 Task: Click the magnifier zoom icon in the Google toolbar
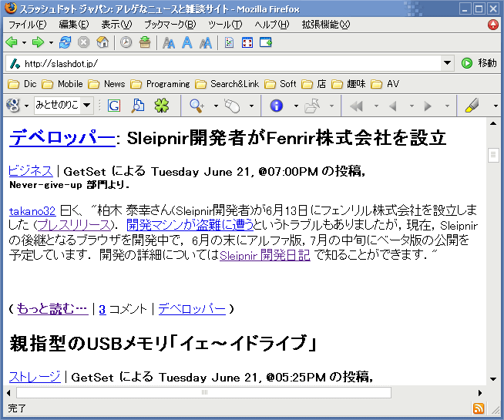coord(197,106)
